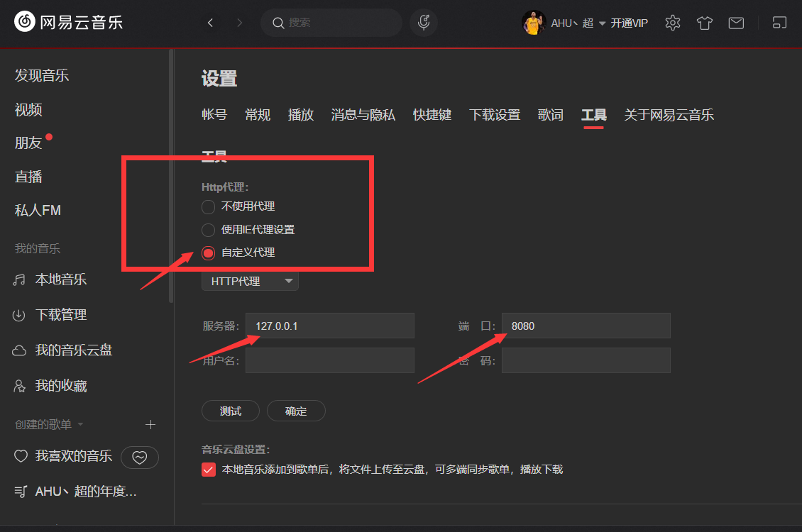The height and width of the screenshot is (532, 802).
Task: Start heartbeat mode button
Action: 140,457
